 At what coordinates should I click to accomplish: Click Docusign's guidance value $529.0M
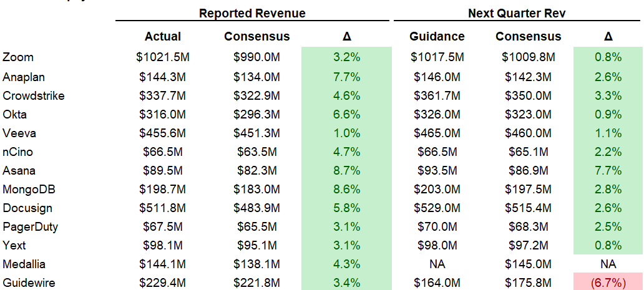(x=437, y=208)
